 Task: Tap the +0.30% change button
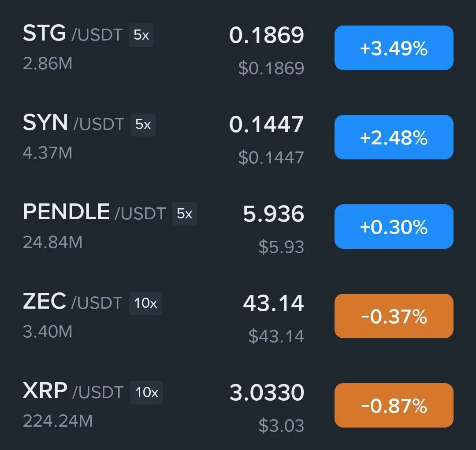pyautogui.click(x=394, y=226)
